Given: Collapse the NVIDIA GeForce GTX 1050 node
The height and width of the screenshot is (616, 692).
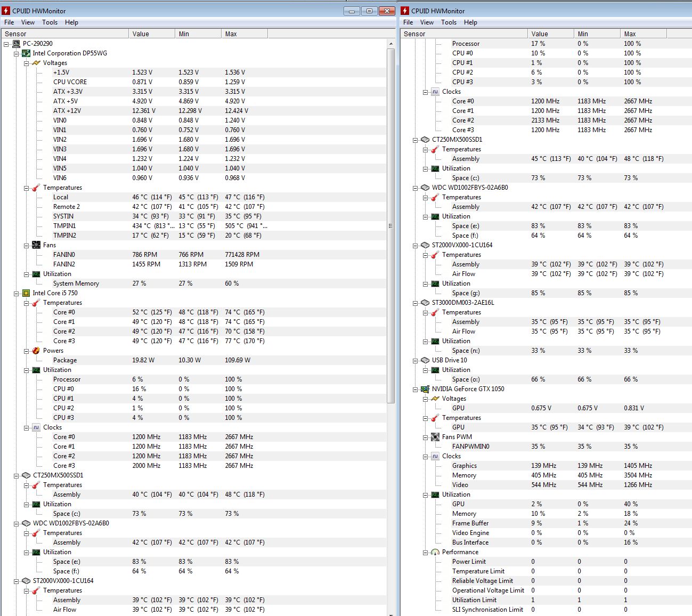Looking at the screenshot, I should 415,390.
